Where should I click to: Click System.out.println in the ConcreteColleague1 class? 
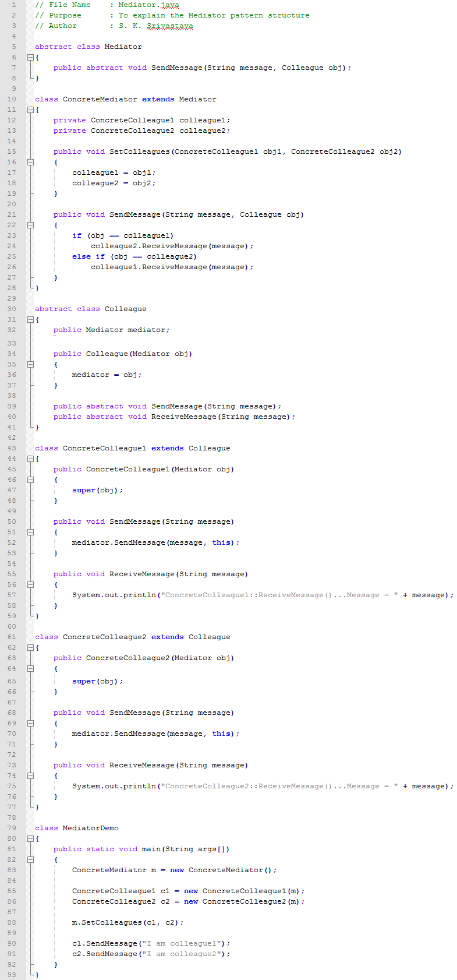tap(114, 595)
